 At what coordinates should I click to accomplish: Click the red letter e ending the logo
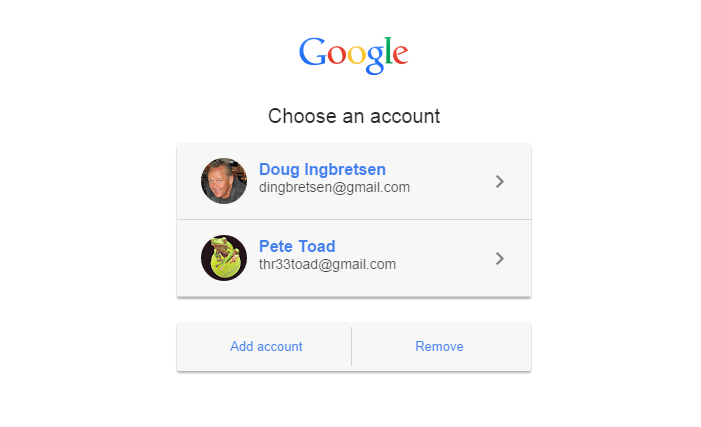pyautogui.click(x=401, y=55)
